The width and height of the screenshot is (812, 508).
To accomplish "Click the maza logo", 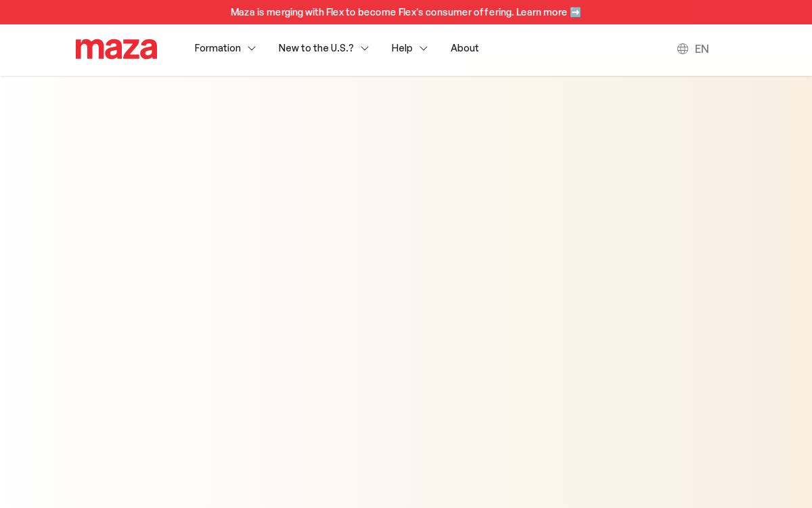I will 116,49.
